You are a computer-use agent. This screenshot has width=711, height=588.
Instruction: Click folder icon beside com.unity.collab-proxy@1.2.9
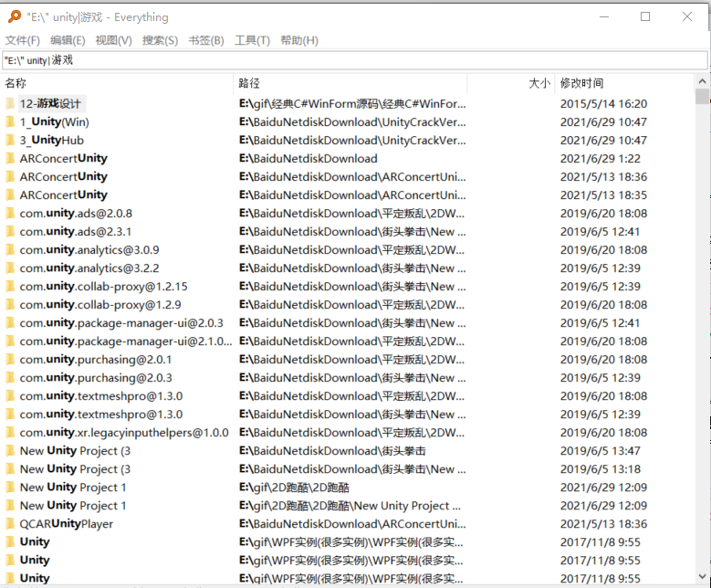(10, 305)
